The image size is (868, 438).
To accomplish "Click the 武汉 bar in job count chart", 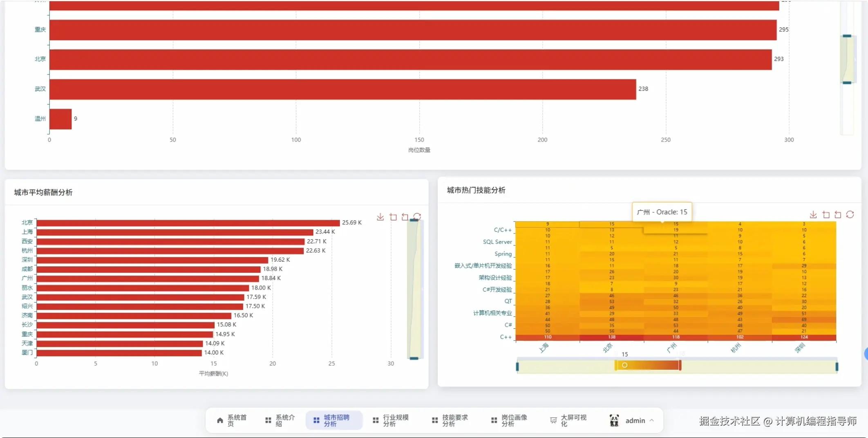I will (342, 89).
